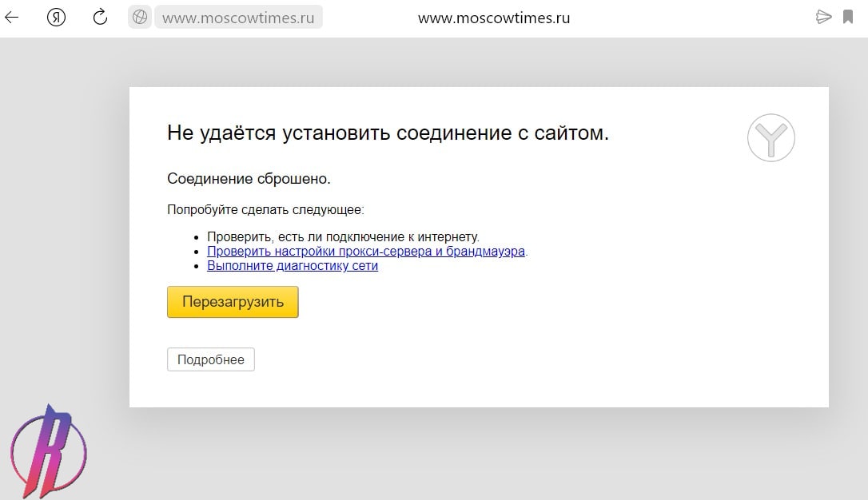Screen dimensions: 868x500
Task: Open details with the Подробнее button
Action: [211, 359]
